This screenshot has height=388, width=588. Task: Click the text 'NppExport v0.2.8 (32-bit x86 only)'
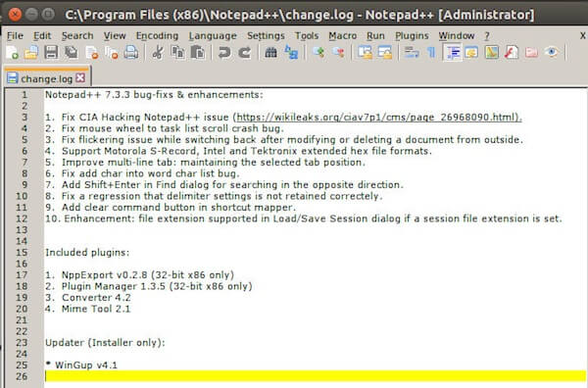(148, 274)
